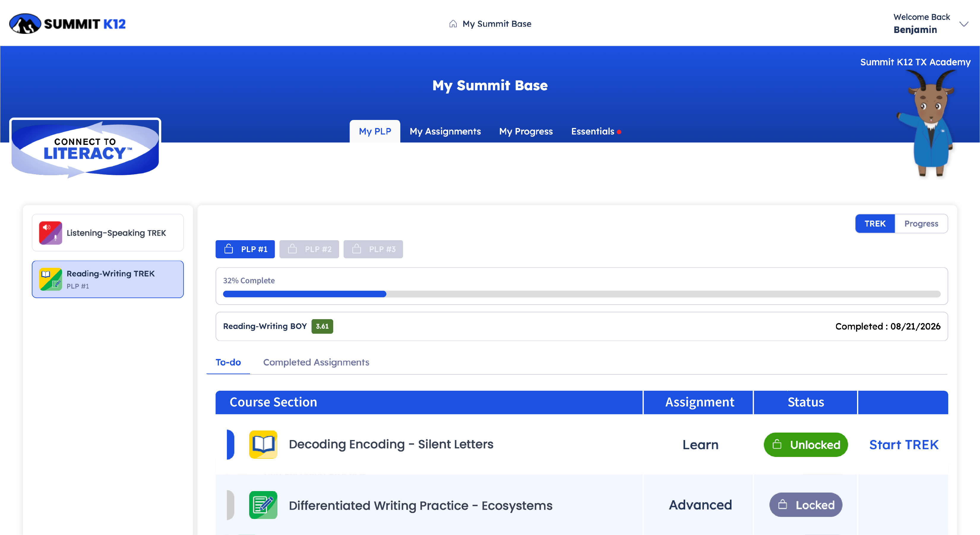Click the yellow book icon for Decoding Encoding
The width and height of the screenshot is (980, 535).
click(x=263, y=444)
